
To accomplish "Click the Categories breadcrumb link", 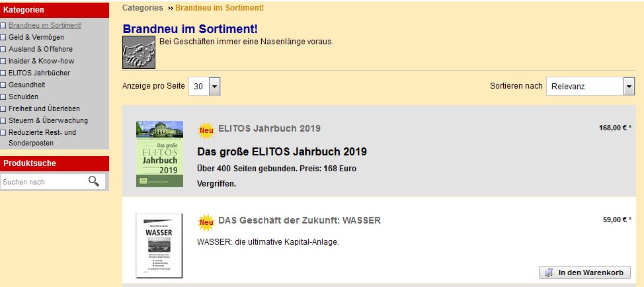I will (143, 7).
